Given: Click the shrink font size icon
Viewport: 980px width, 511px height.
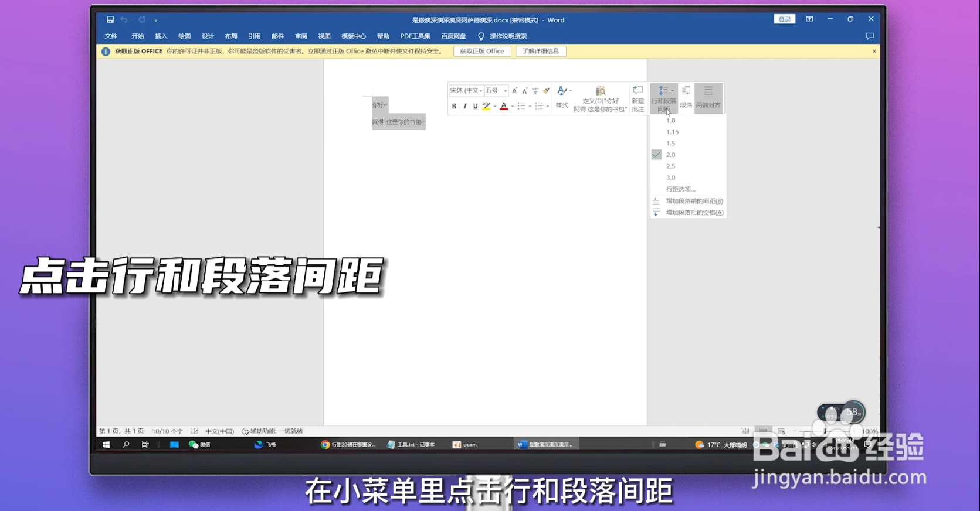Looking at the screenshot, I should point(525,91).
